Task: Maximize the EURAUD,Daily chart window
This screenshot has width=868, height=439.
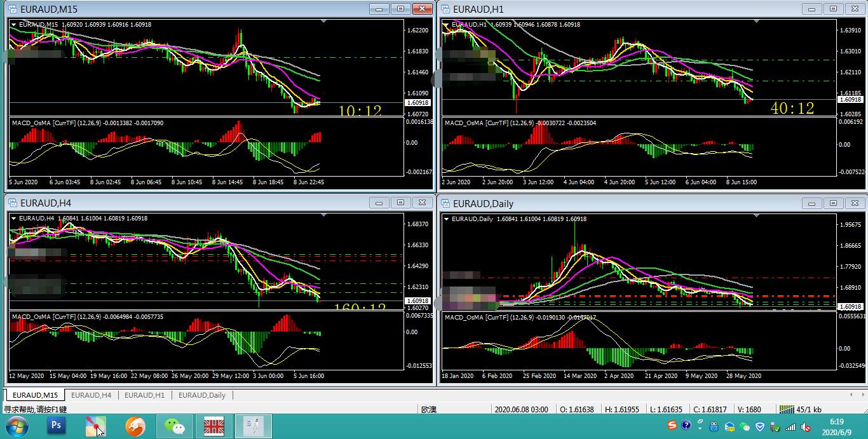Action: [833, 203]
